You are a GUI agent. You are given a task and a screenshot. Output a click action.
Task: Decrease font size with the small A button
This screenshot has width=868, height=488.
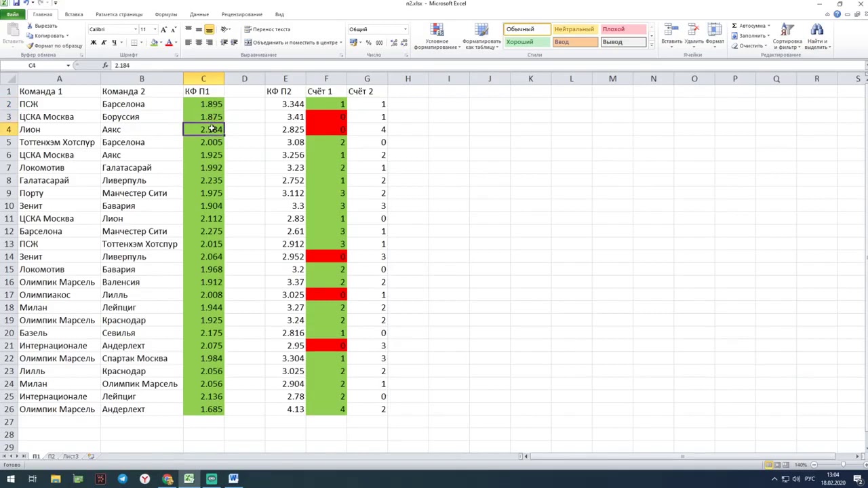coord(173,29)
